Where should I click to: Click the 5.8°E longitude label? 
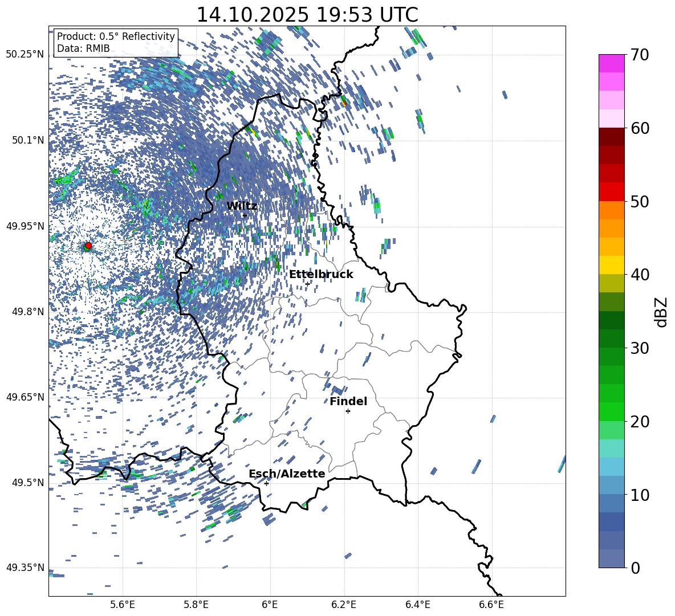pyautogui.click(x=196, y=605)
